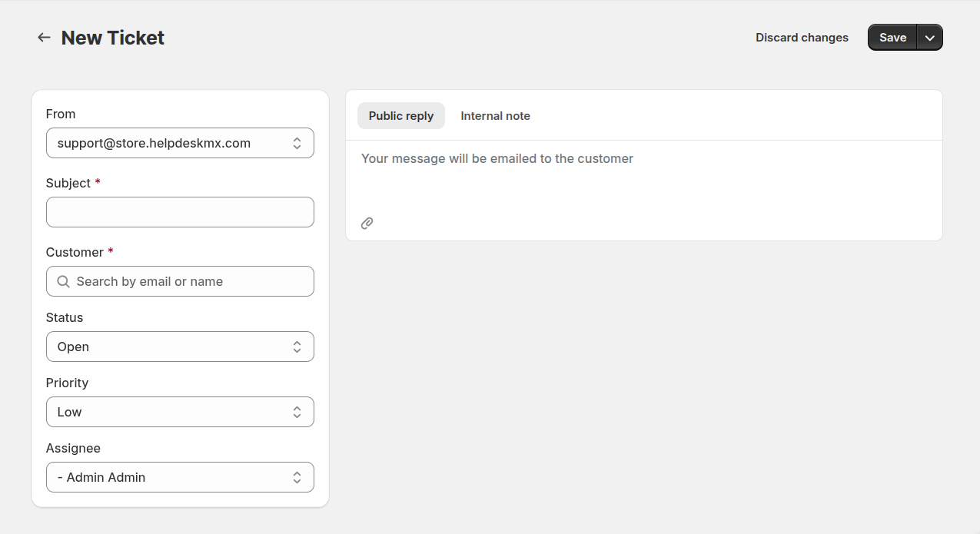Click the New Ticket page heading
Viewport: 980px width, 534px height.
(113, 38)
